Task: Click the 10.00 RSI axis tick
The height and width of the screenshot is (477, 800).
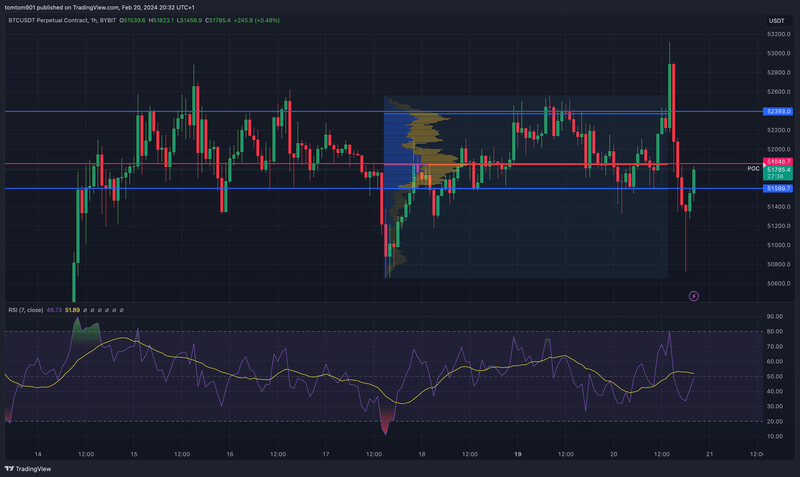Action: tap(774, 436)
